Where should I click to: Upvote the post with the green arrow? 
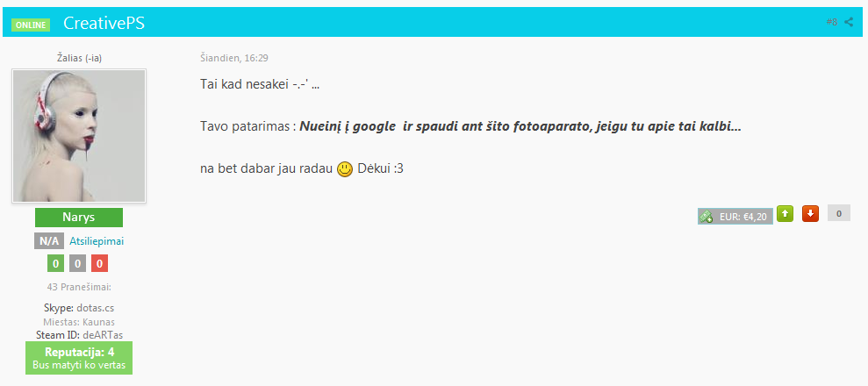(785, 213)
